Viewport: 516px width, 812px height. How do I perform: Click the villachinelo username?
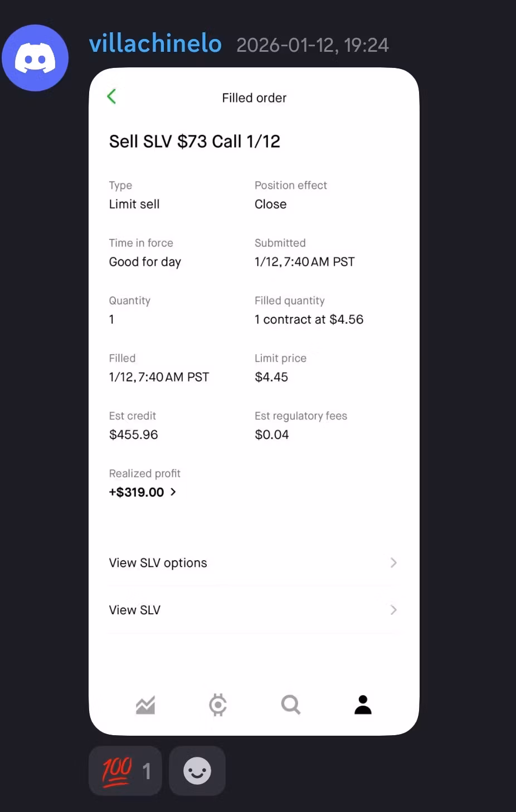155,43
